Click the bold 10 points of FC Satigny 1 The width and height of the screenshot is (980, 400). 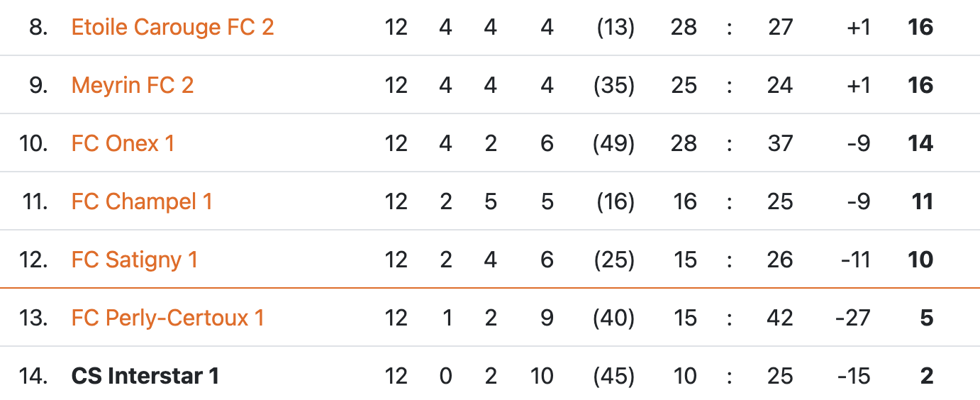920,260
